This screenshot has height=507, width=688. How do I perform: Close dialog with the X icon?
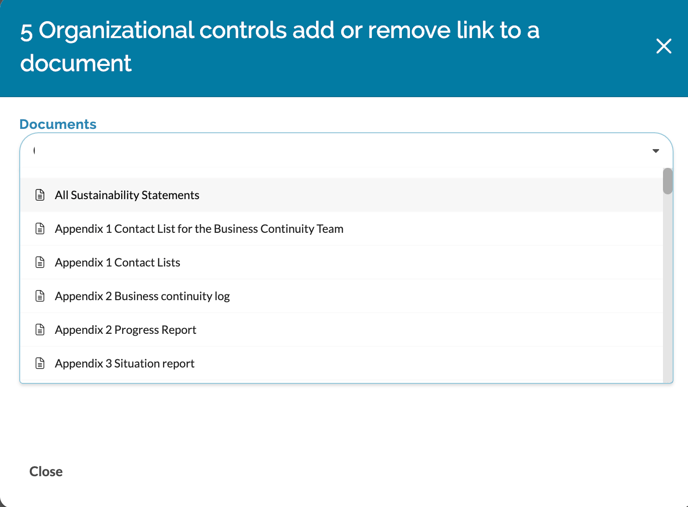663,46
